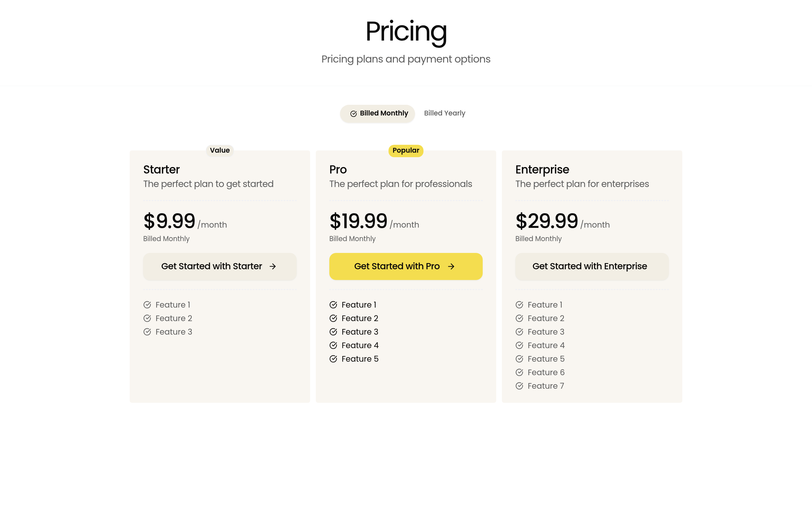The height and width of the screenshot is (507, 812).
Task: Click checkmark icon beside Pro Feature 5
Action: 333,359
